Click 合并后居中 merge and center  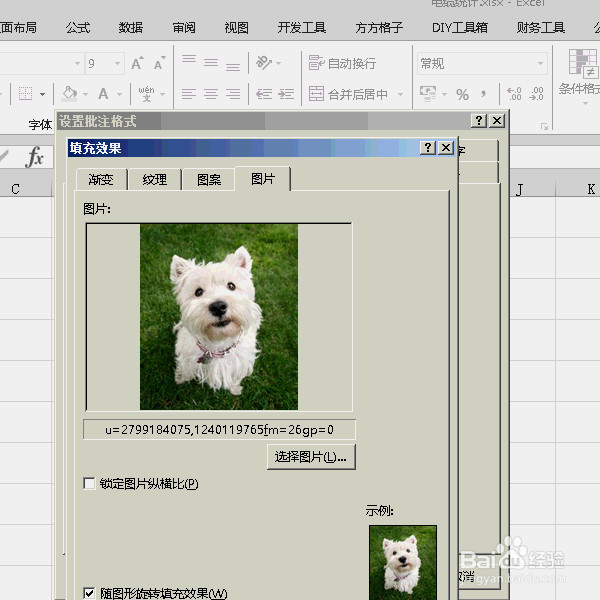tap(348, 94)
